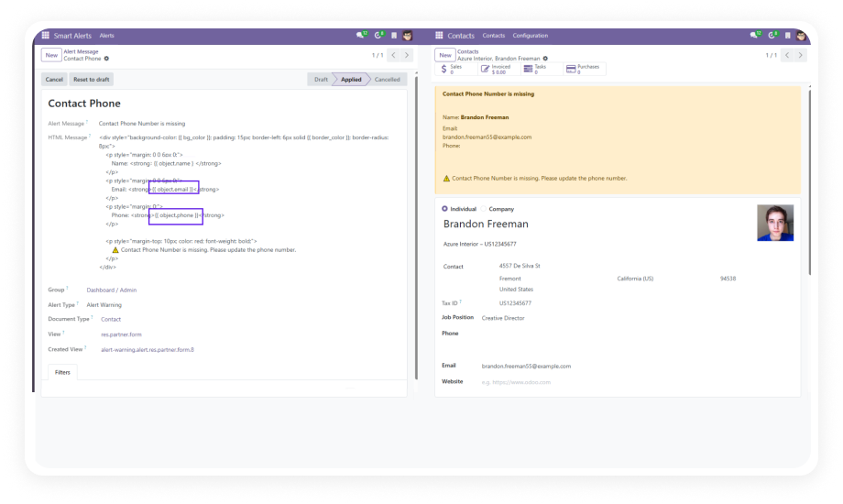Select the Company radio option
Screen dimensions: 843x504
pyautogui.click(x=483, y=209)
